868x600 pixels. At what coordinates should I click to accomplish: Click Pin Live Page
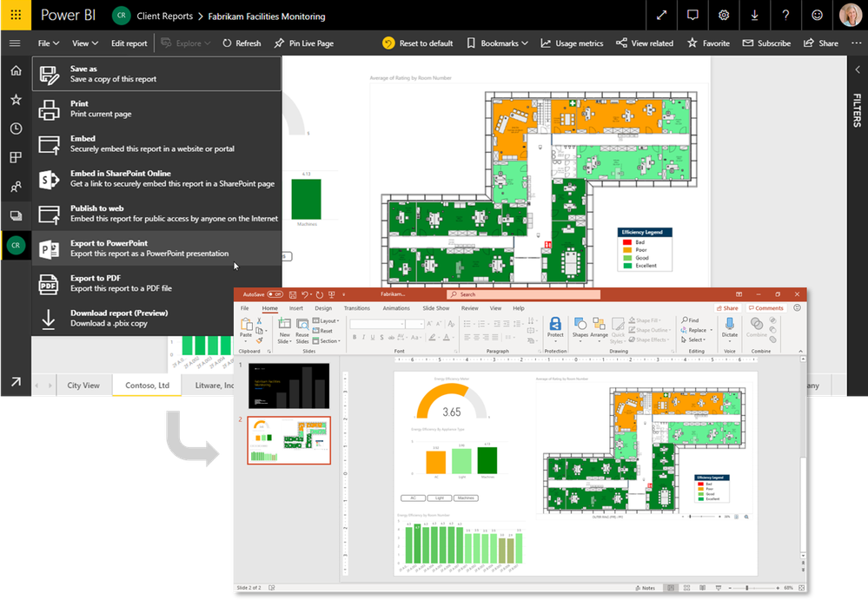pos(304,43)
